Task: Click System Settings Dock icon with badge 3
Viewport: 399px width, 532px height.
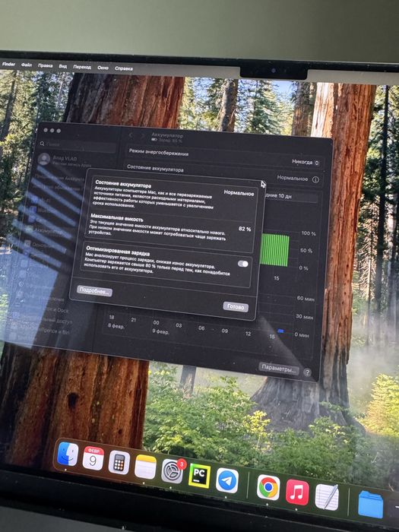Action: 172,471
